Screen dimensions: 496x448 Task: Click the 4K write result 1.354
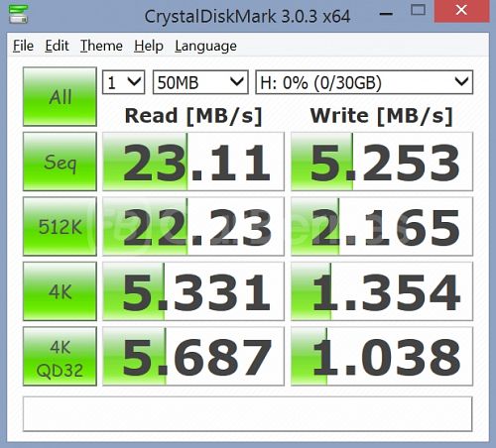382,291
